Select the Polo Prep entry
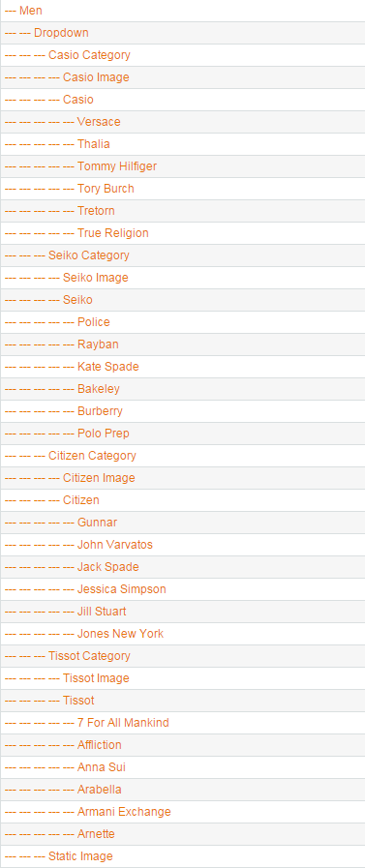 (104, 434)
